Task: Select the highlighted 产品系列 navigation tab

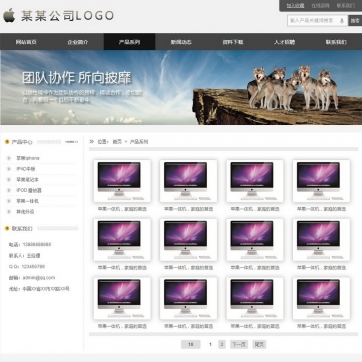Action: coord(129,42)
